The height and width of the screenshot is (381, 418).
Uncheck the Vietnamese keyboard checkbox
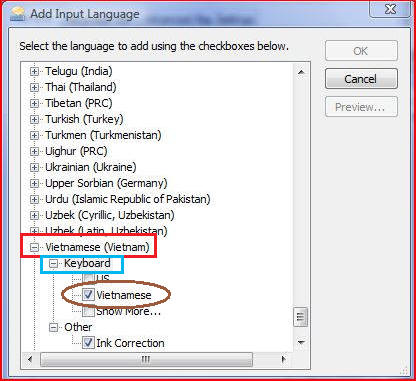[x=88, y=295]
